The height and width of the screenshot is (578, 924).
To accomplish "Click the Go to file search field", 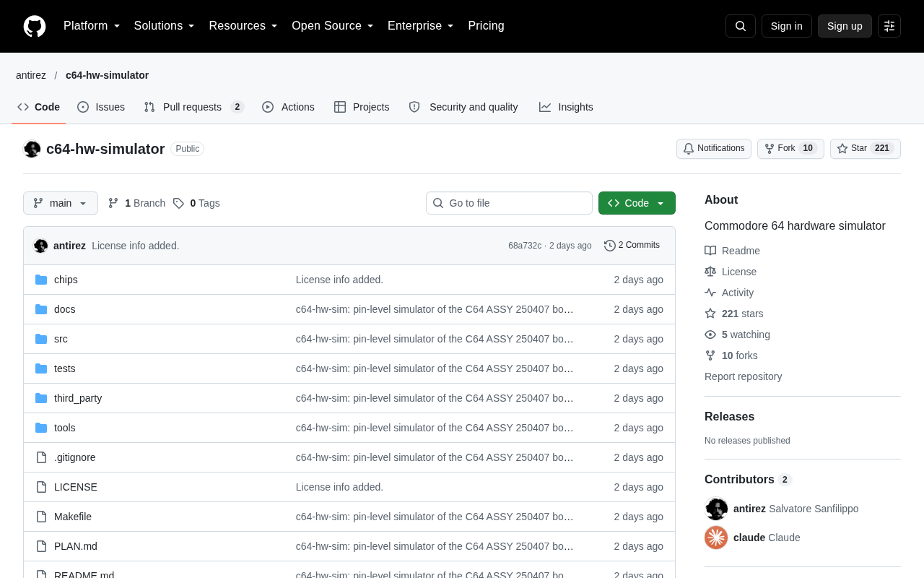I will (x=509, y=203).
